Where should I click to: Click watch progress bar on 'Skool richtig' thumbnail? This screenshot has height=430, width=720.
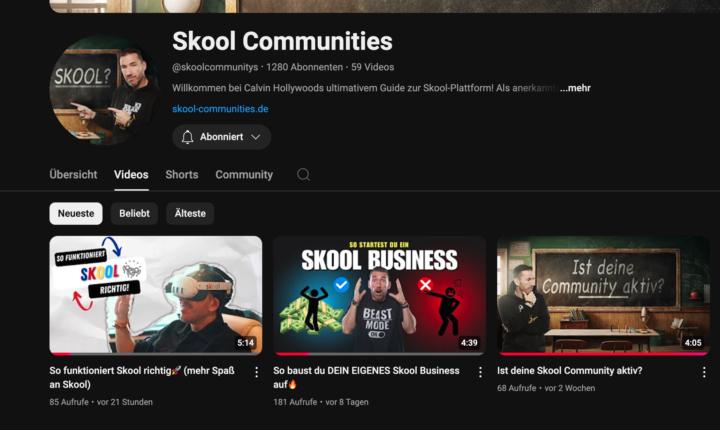(x=156, y=354)
